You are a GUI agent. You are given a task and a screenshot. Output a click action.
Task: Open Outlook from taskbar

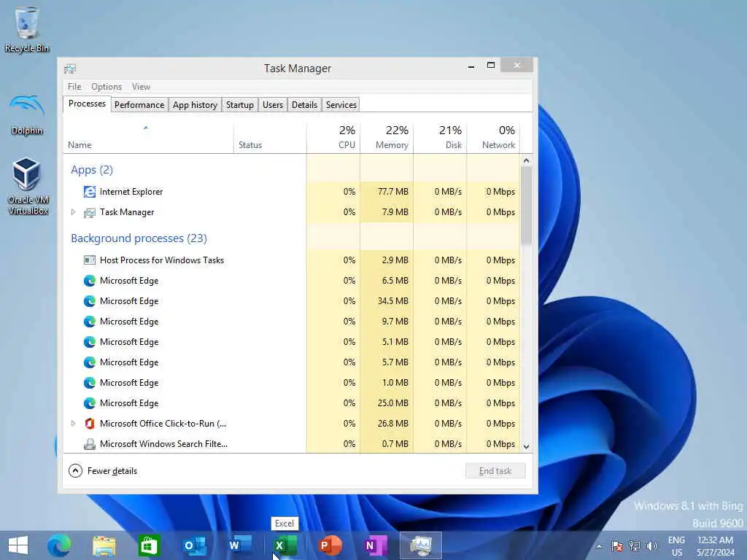[194, 545]
